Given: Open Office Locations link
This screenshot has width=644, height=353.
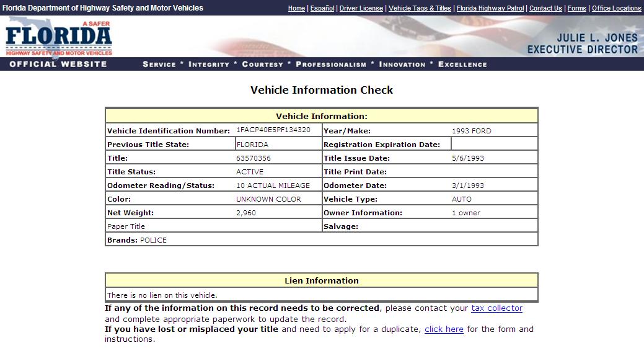Looking at the screenshot, I should point(616,8).
